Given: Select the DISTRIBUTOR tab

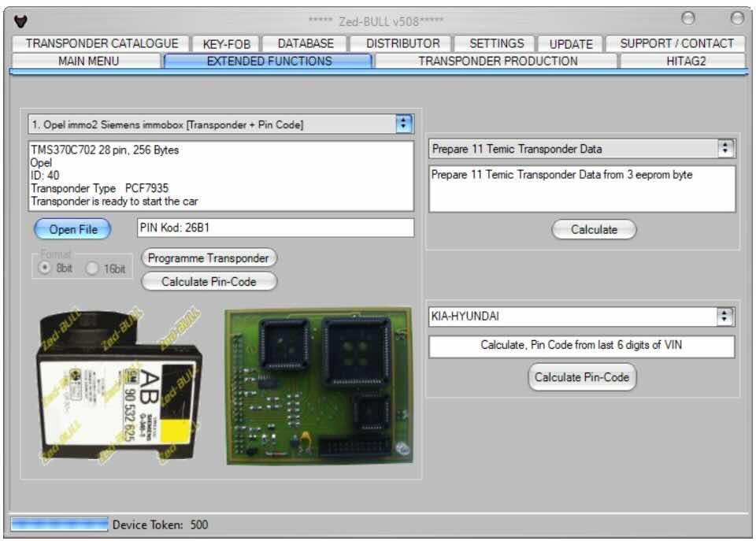Looking at the screenshot, I should point(402,43).
